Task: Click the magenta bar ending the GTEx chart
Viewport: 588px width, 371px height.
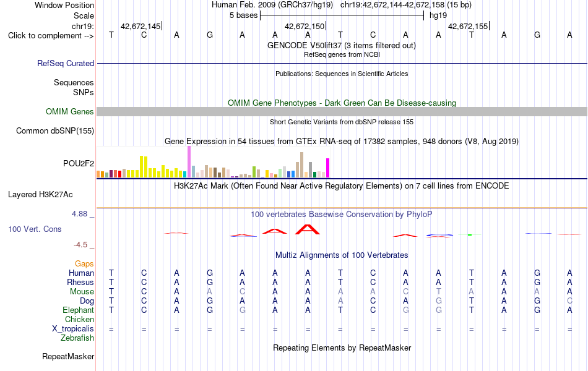Action: (x=328, y=168)
